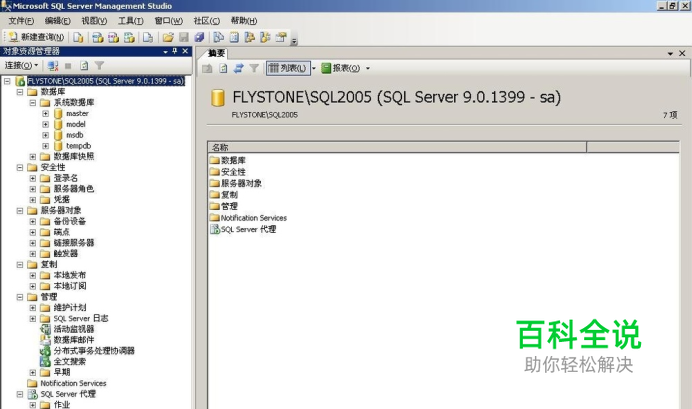The height and width of the screenshot is (409, 692).
Task: Select the 摘要 summary tab
Action: 216,53
